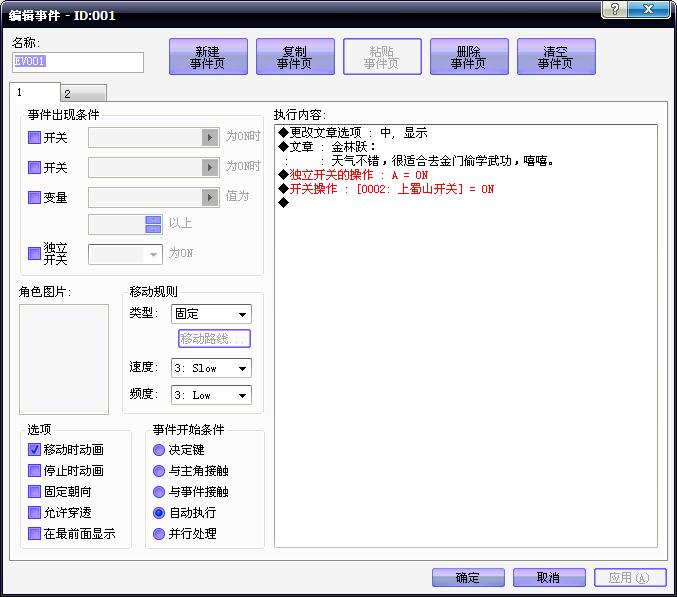Screen dimensions: 677x597
Task: Enable the 独立开关 condition checkbox
Action: point(34,253)
